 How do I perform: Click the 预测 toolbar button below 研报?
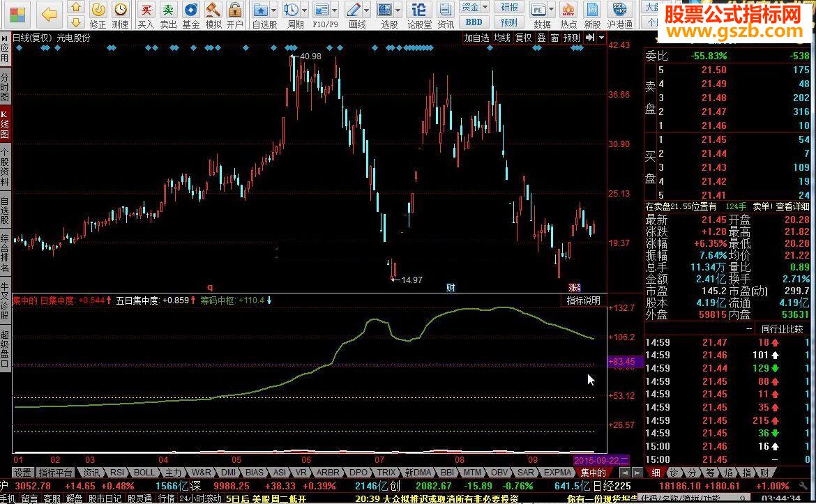point(509,22)
